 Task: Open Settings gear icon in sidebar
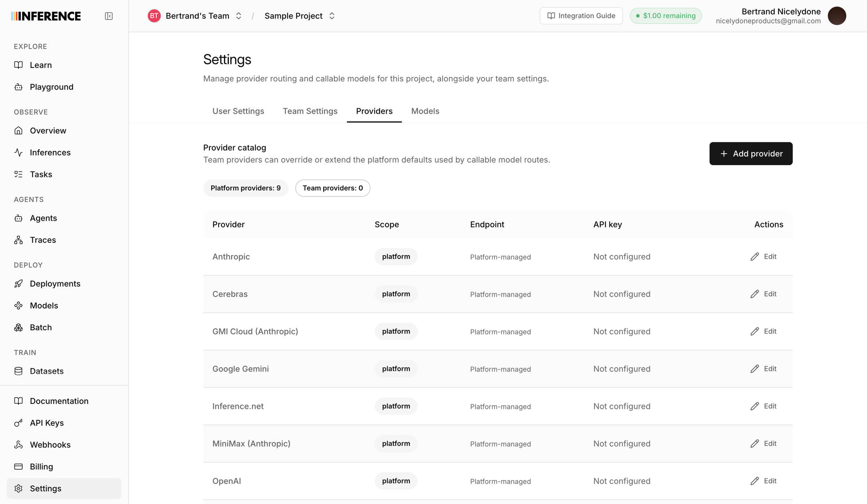(x=18, y=488)
